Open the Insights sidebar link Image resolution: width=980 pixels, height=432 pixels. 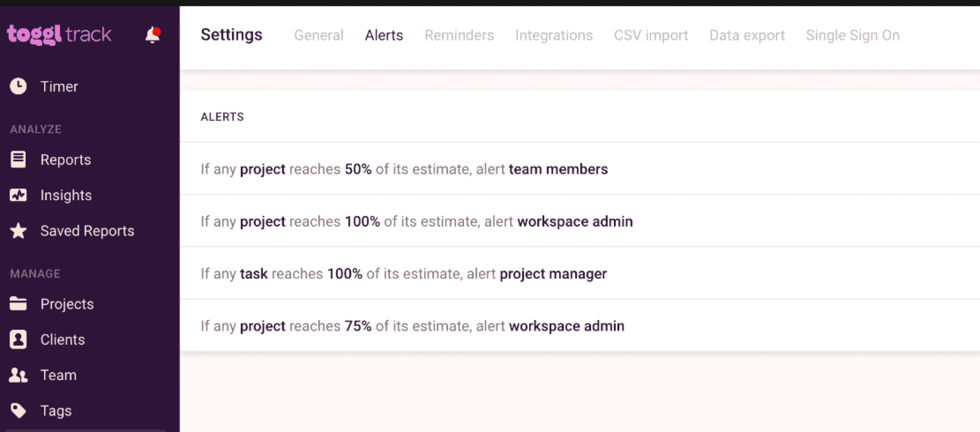(66, 195)
